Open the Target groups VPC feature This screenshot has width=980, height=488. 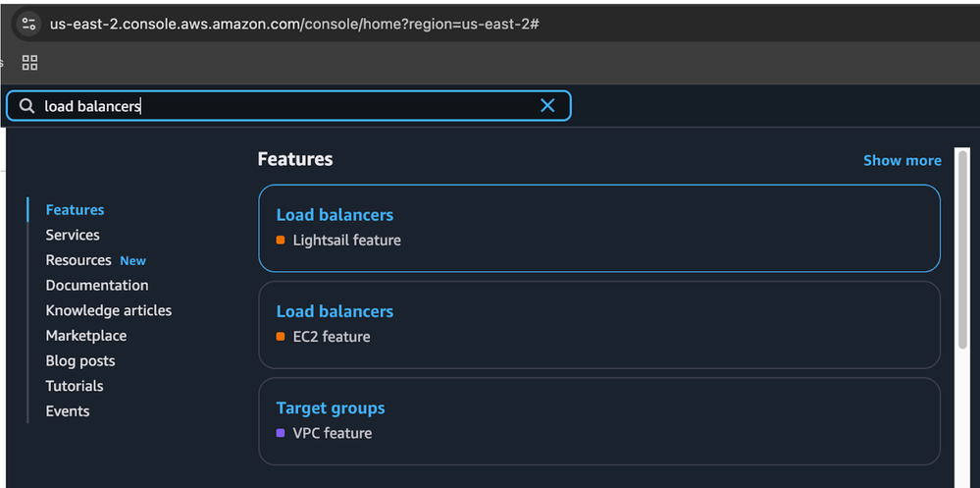click(331, 408)
